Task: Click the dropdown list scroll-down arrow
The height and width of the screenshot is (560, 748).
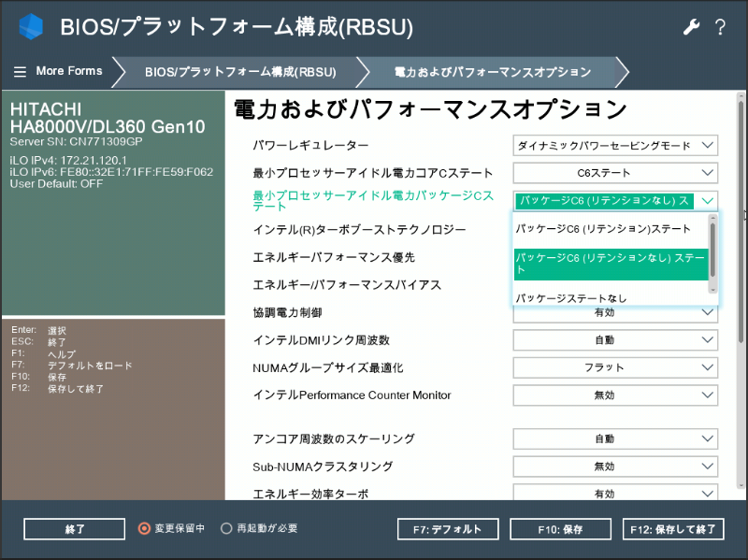Action: [x=712, y=290]
